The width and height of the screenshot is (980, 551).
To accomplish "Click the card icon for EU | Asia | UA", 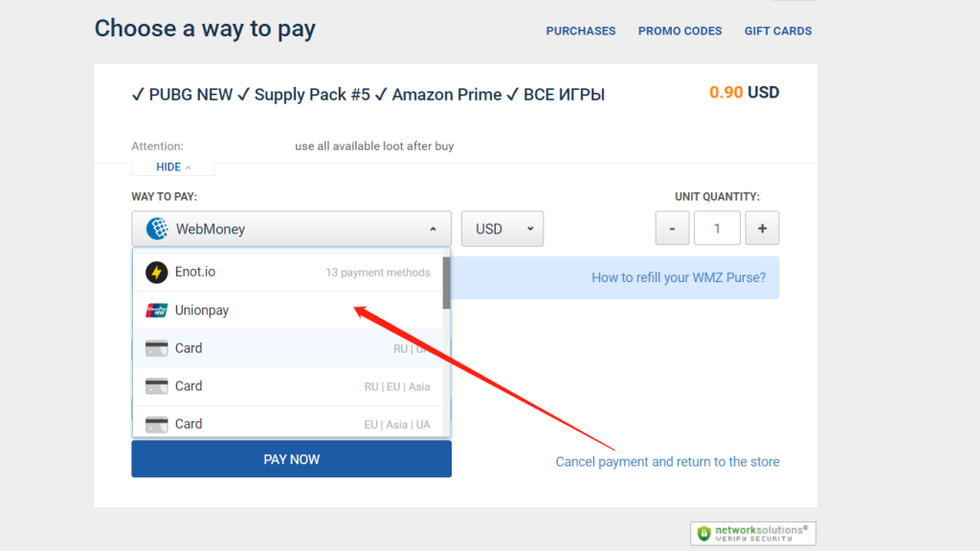I will click(157, 424).
